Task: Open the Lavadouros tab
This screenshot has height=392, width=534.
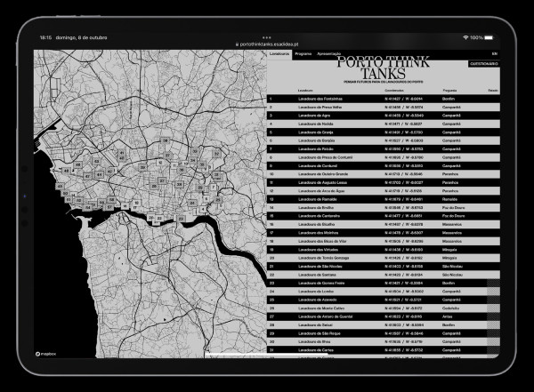Action: coord(279,54)
